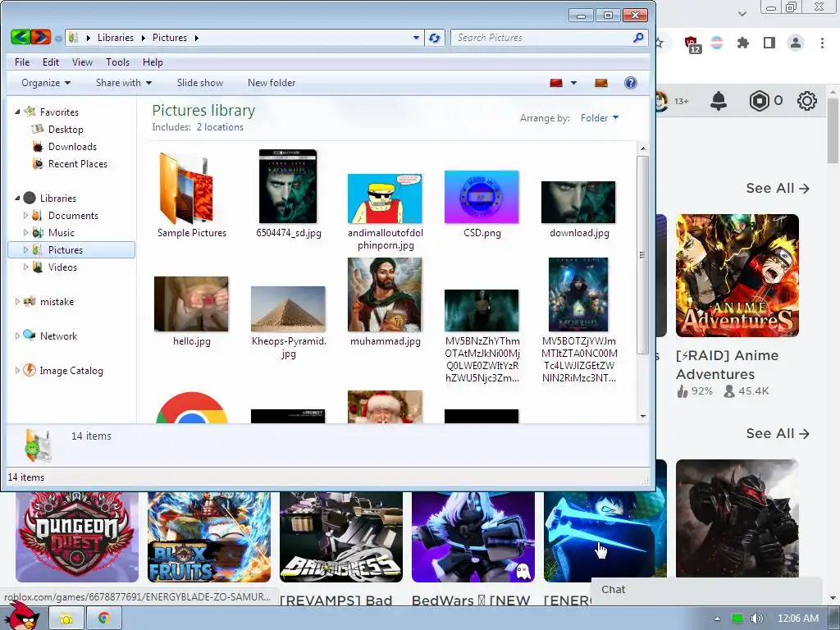Viewport: 840px width, 630px height.
Task: Toggle the Chrome side panel icon
Action: click(769, 43)
